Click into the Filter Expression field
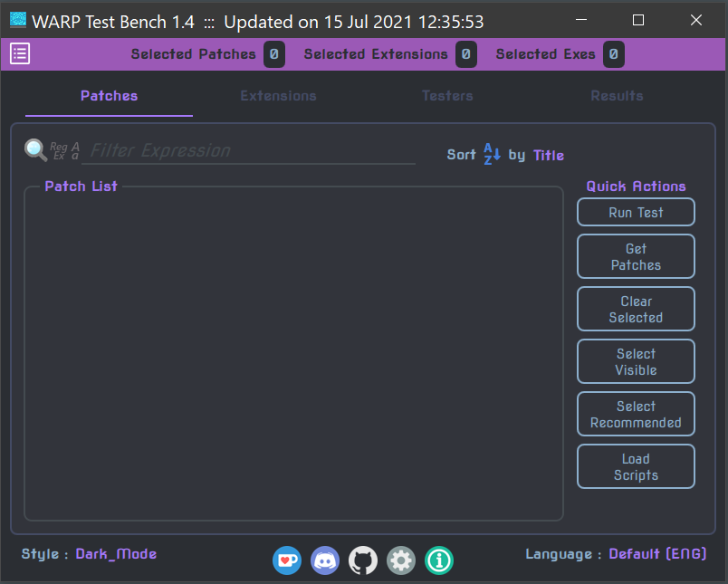Image resolution: width=728 pixels, height=584 pixels. (x=248, y=151)
